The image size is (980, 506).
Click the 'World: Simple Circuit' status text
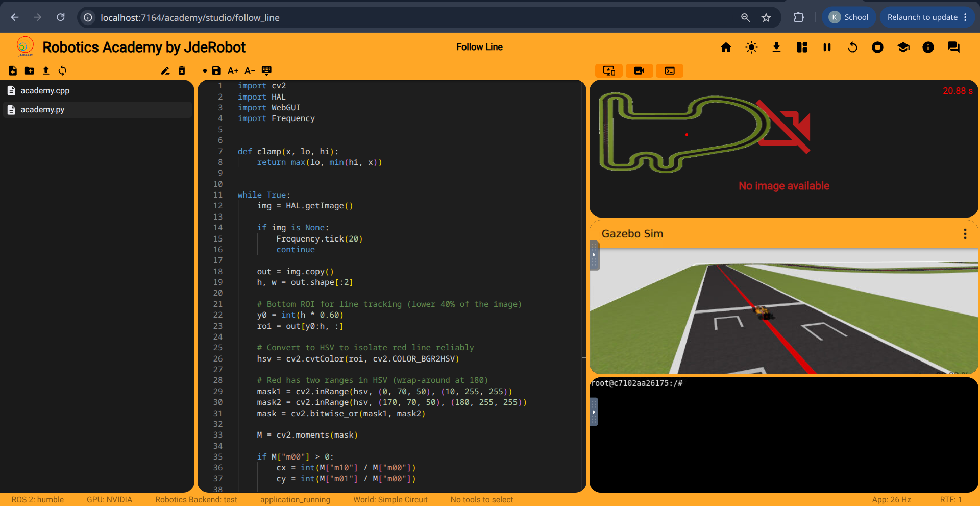point(390,500)
